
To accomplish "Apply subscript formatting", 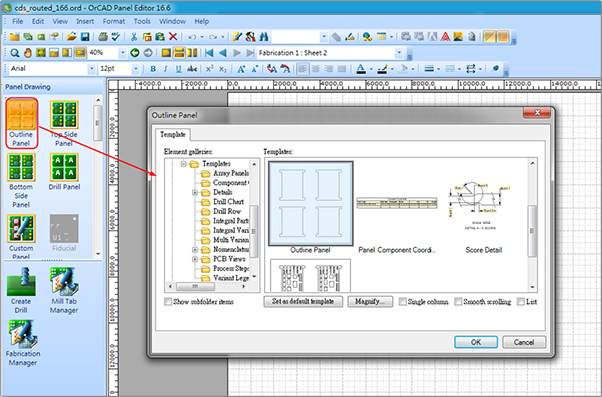I will coord(223,69).
